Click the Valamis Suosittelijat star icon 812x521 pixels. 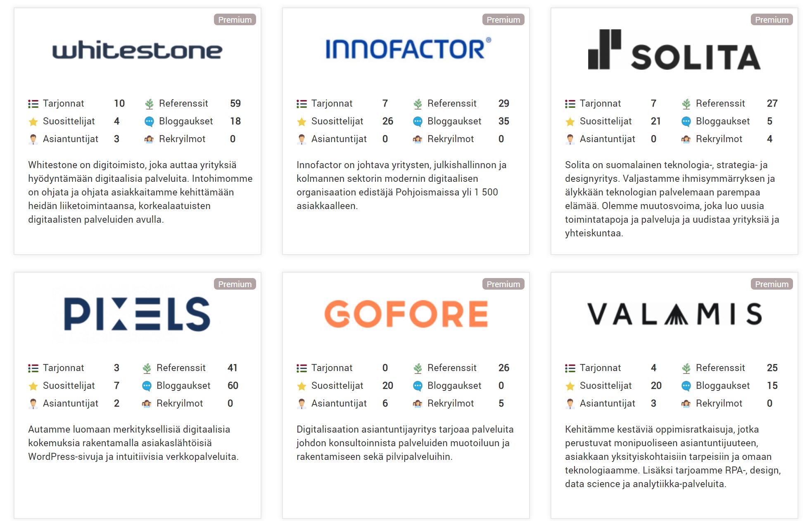570,386
